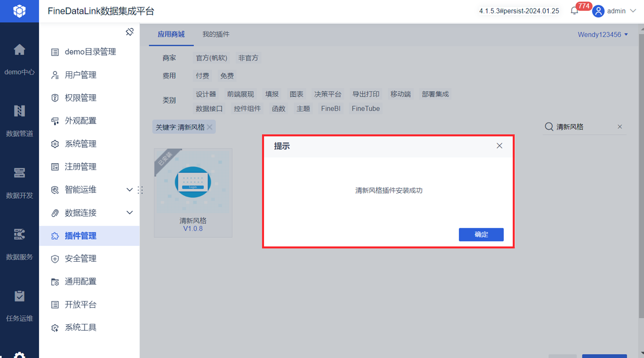Click the search magnifier icon
This screenshot has height=358, width=644.
[549, 127]
